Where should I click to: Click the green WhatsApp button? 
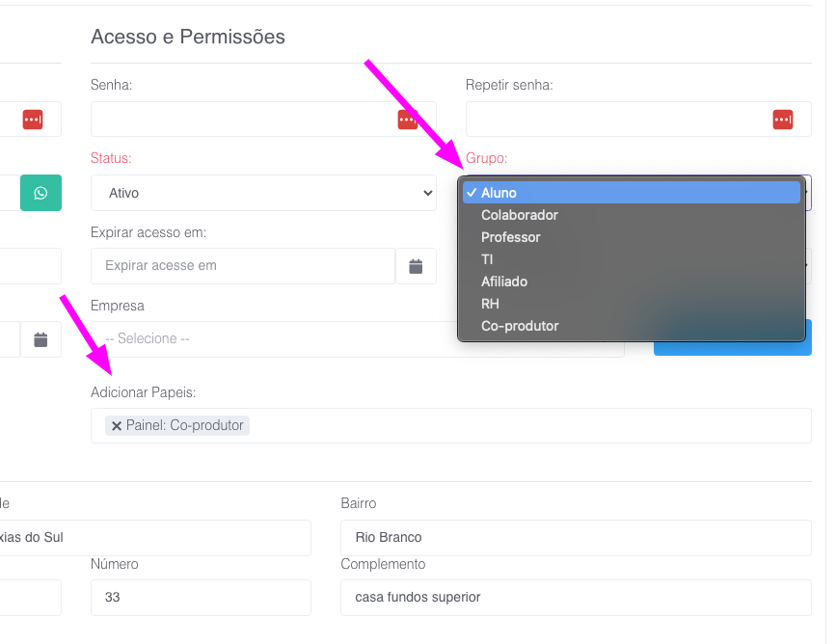40,193
